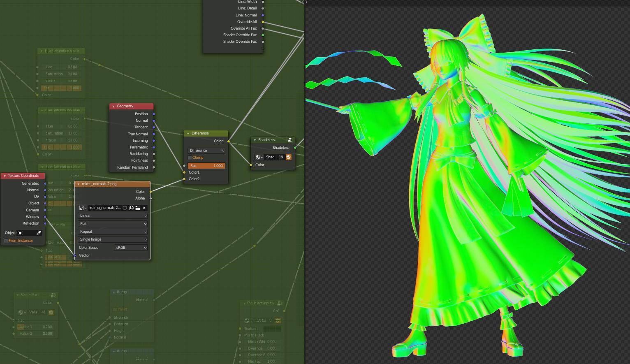This screenshot has height=364, width=630.
Task: Click the green Shadeless output socket
Action: click(295, 148)
